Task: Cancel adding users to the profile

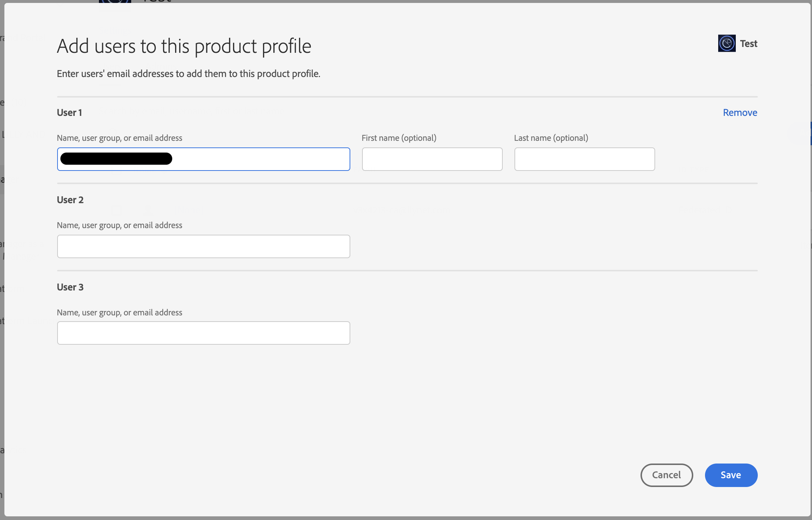Action: click(x=667, y=475)
